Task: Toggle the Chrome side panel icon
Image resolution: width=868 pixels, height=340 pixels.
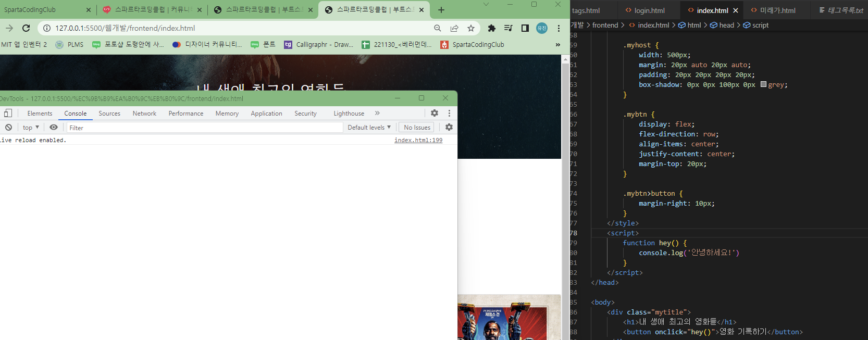Action: [x=525, y=28]
